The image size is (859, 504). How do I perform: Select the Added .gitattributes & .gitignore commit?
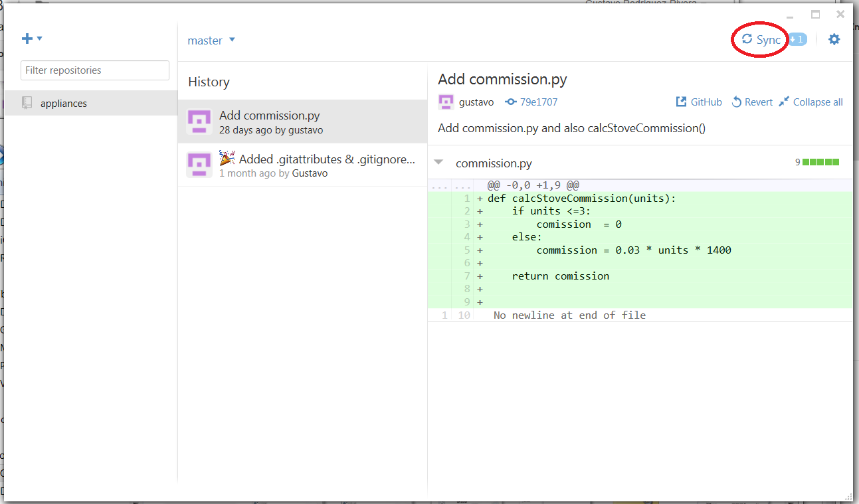click(302, 165)
